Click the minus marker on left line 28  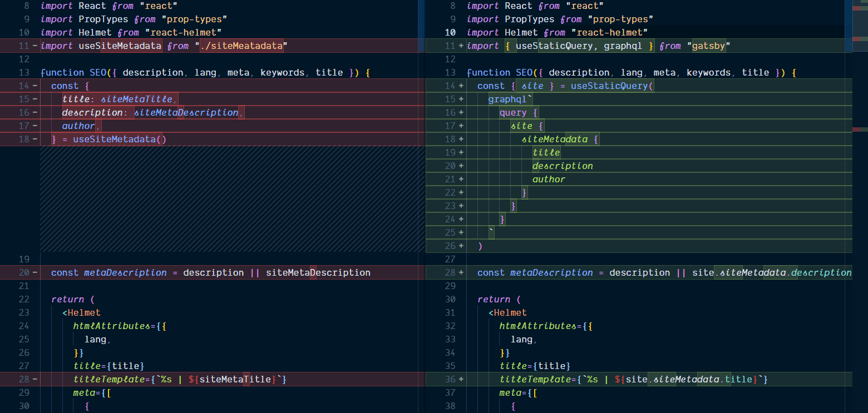coord(35,379)
